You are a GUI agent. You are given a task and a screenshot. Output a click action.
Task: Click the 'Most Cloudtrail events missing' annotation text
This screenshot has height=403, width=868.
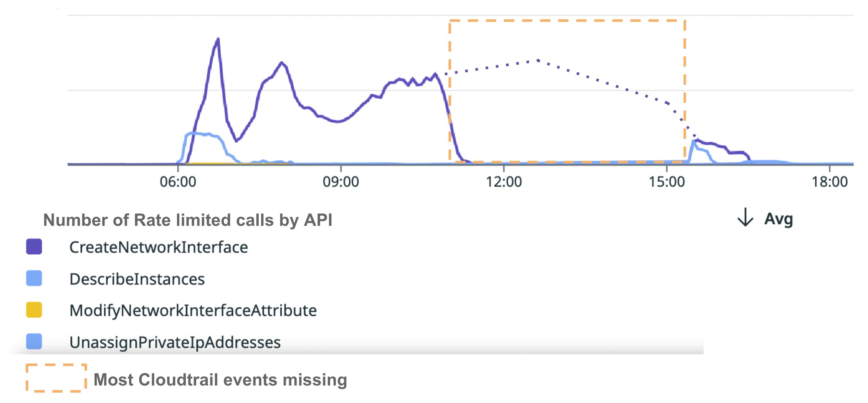point(220,380)
